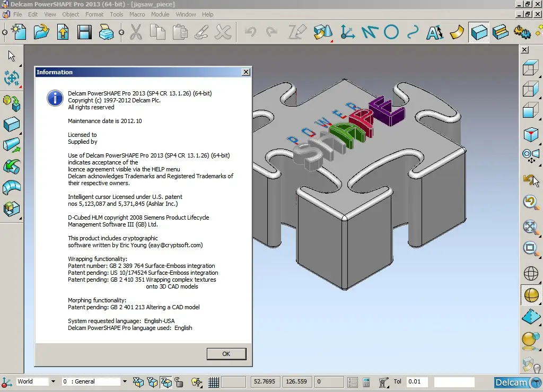Close the right-side view toolbar
Screen dimensions: 543x392
(x=524, y=50)
